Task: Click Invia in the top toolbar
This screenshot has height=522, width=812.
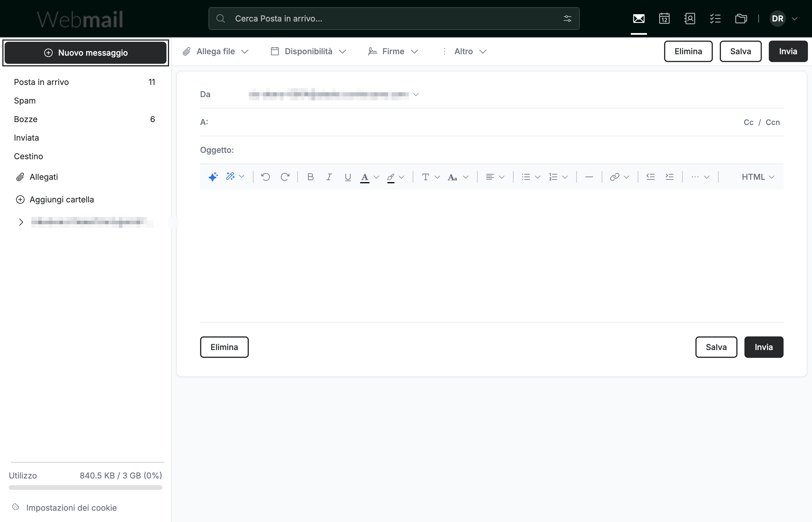Action: tap(788, 52)
